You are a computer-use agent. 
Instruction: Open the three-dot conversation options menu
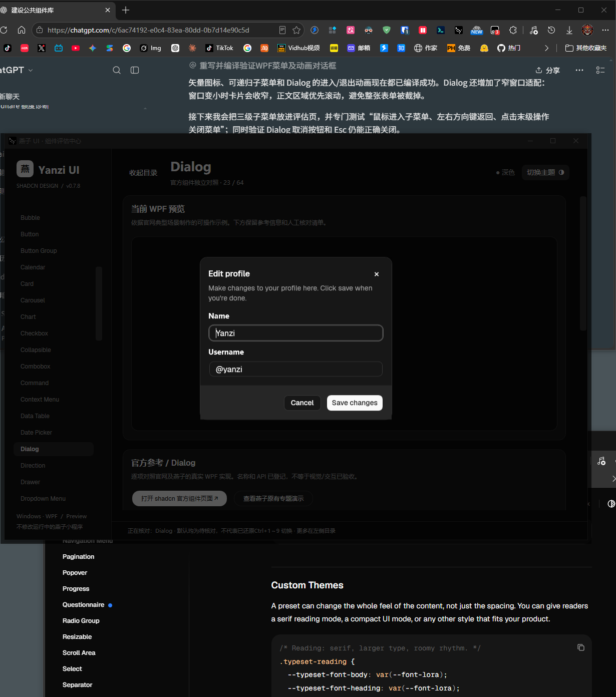point(579,70)
